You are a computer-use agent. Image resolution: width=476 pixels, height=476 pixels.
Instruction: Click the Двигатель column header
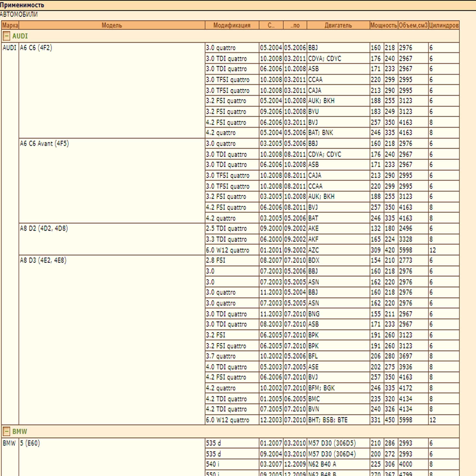[338, 25]
